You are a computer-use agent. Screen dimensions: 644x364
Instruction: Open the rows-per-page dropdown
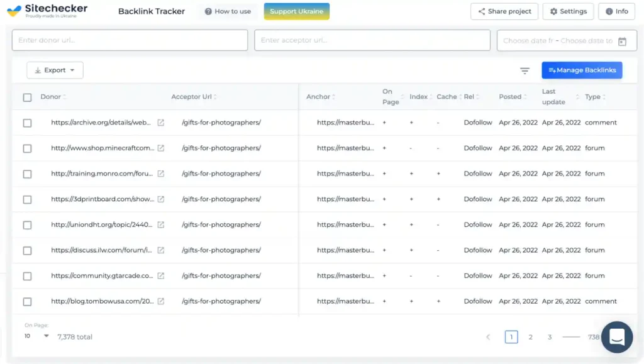(x=36, y=336)
